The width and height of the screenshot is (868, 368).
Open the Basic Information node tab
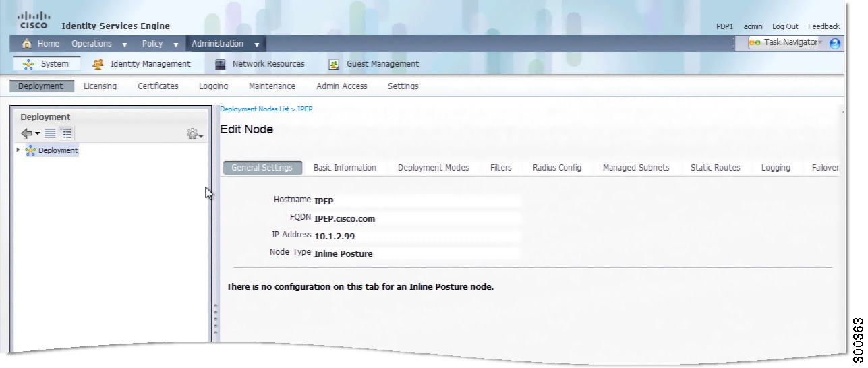pos(345,168)
